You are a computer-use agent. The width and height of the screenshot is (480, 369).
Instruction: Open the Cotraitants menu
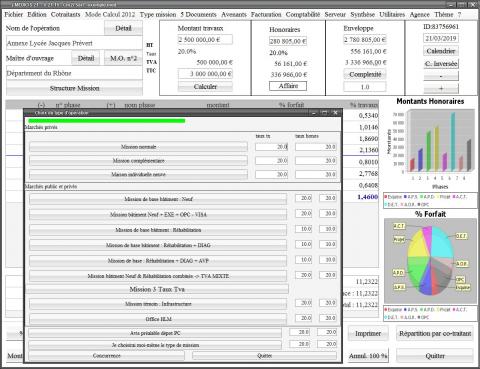(x=65, y=14)
